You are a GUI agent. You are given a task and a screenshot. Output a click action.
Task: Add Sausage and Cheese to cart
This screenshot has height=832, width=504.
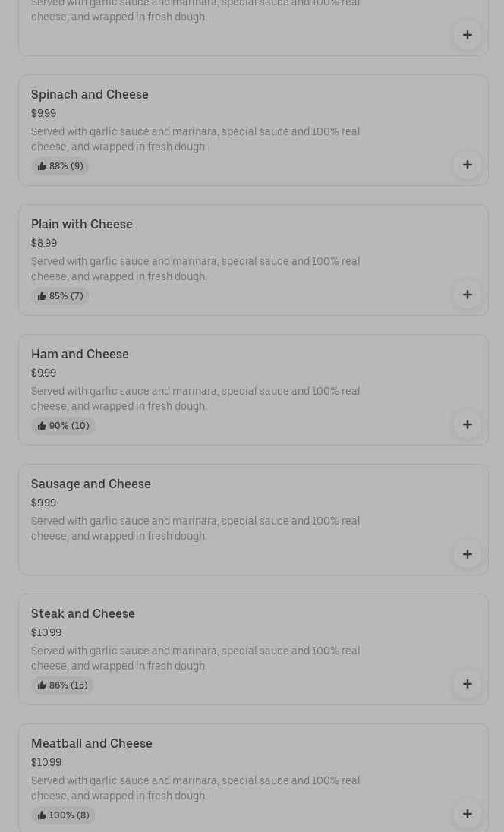(467, 554)
